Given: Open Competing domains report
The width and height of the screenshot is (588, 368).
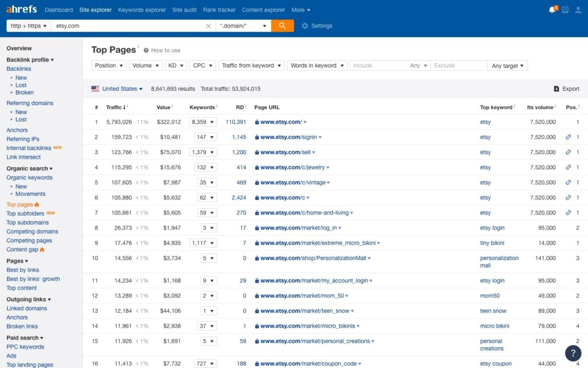Looking at the screenshot, I should point(32,231).
